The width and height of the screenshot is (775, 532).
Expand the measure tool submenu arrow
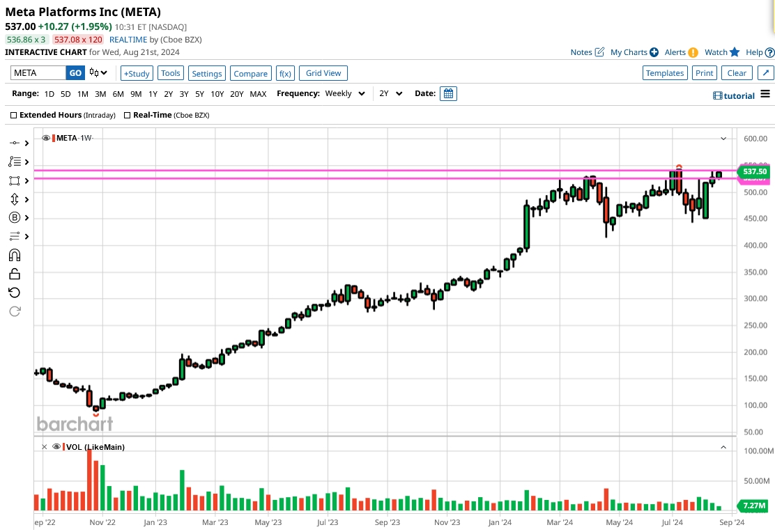(x=26, y=200)
